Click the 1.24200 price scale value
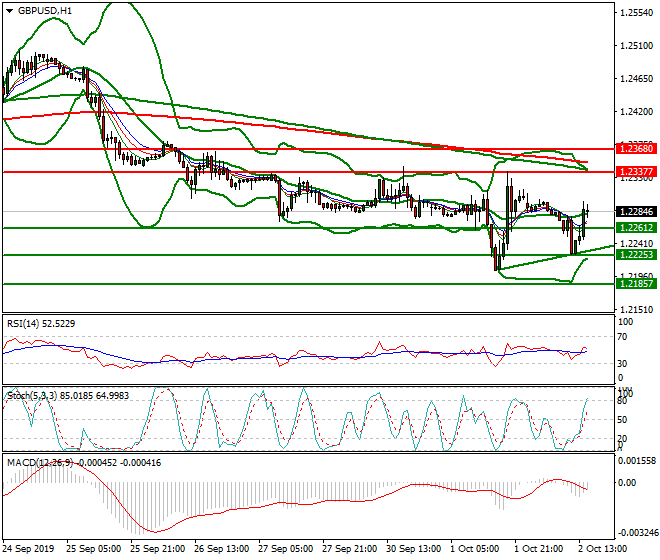 (636, 112)
